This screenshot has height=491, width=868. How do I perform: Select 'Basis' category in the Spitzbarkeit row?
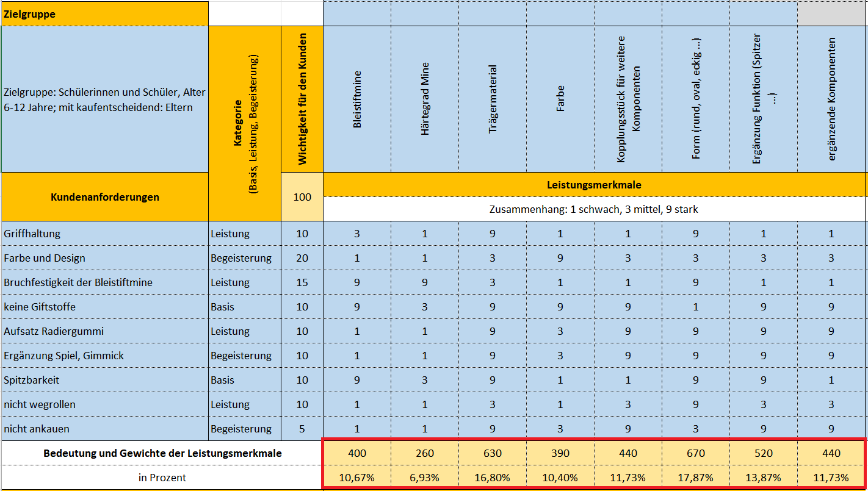(x=245, y=380)
